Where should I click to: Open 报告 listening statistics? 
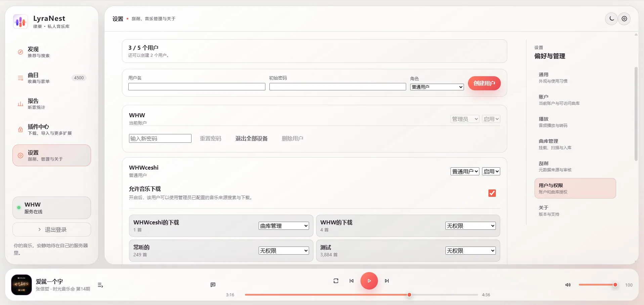tap(52, 104)
